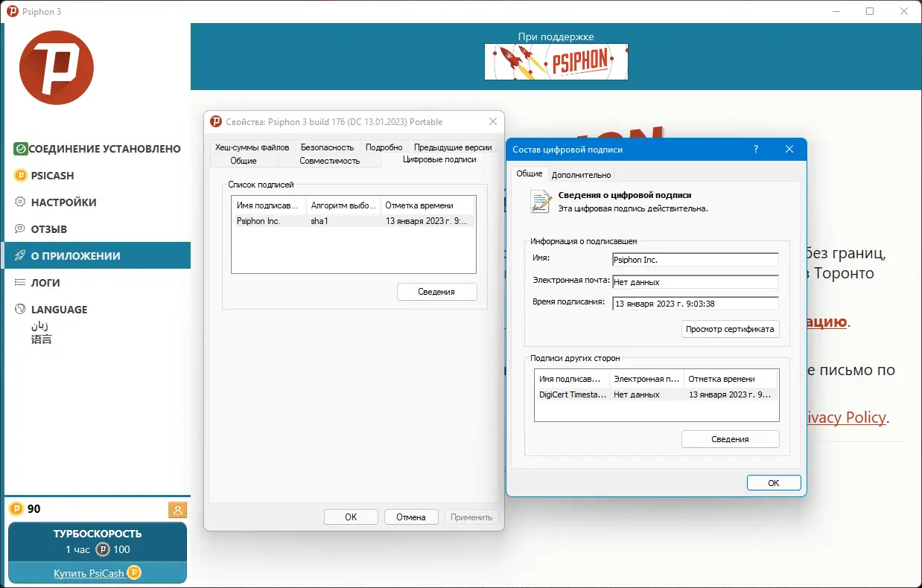
Task: Open the PsiCash account user icon
Action: [x=178, y=510]
